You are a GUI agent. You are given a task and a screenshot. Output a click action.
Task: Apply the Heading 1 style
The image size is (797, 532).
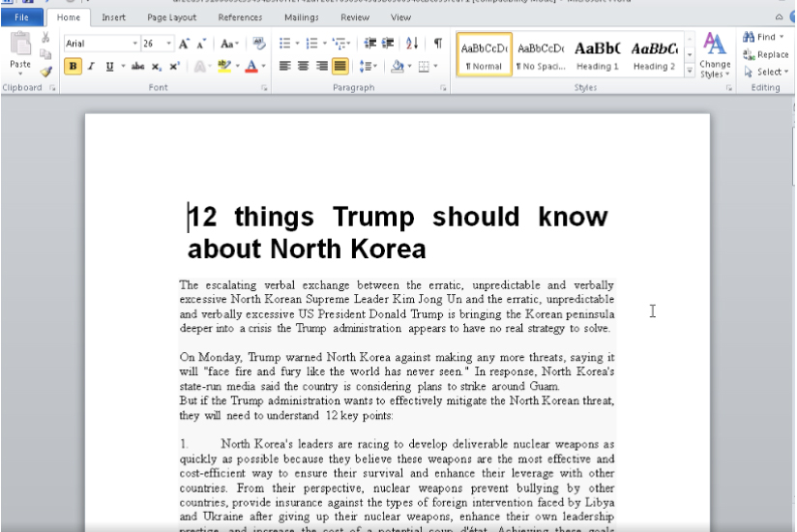click(597, 55)
